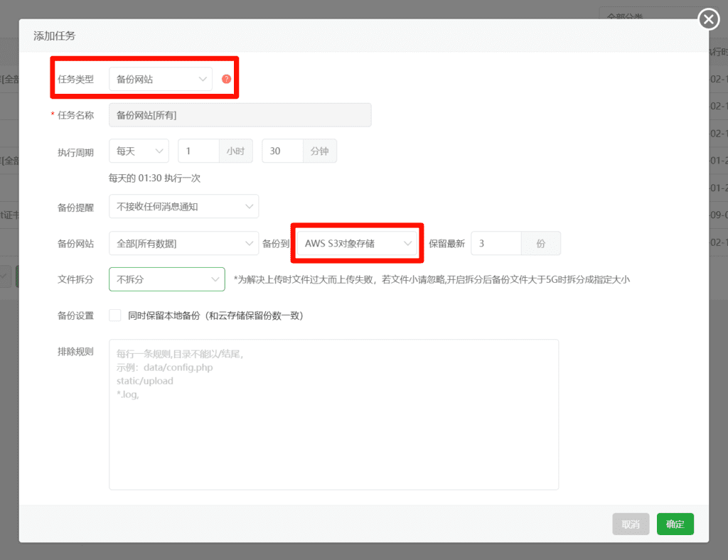Click the 小时 input containing 1
The height and width of the screenshot is (560, 728).
pyautogui.click(x=198, y=151)
